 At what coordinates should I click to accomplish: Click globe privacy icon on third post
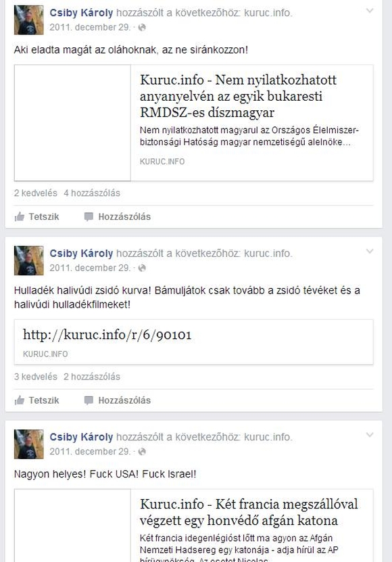(142, 452)
